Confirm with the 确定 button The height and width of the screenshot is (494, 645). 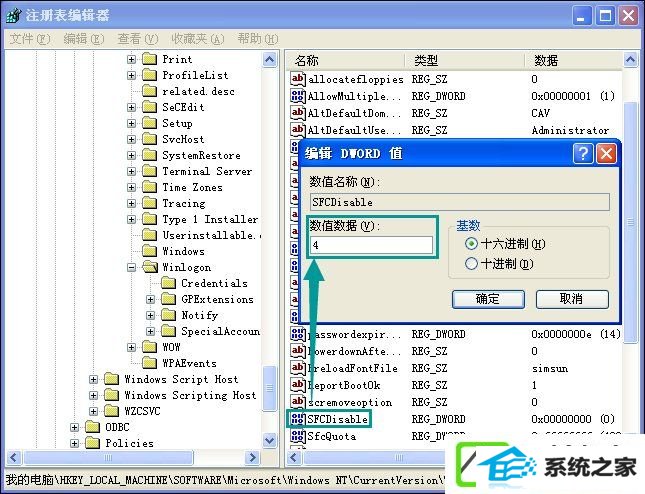488,299
